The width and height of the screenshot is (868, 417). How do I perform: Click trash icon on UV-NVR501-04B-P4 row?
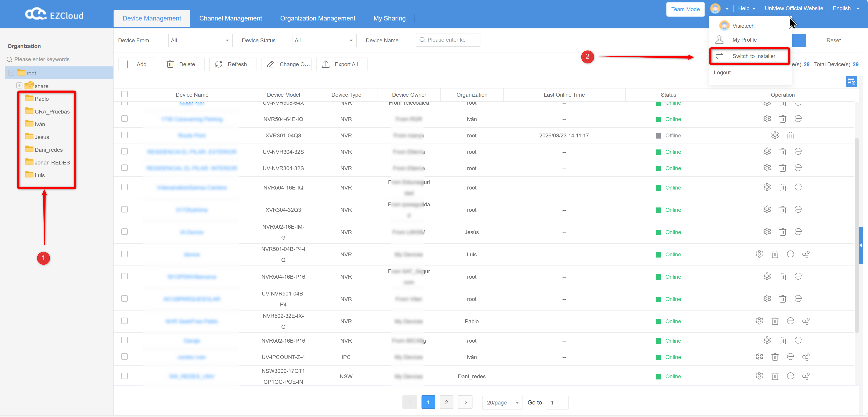[782, 299]
